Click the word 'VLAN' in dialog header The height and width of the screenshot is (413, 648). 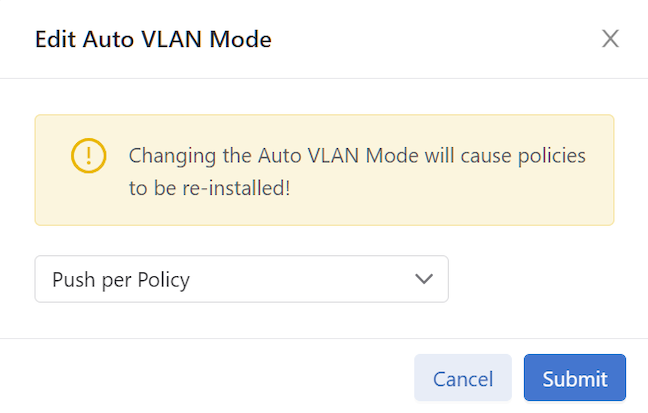172,39
